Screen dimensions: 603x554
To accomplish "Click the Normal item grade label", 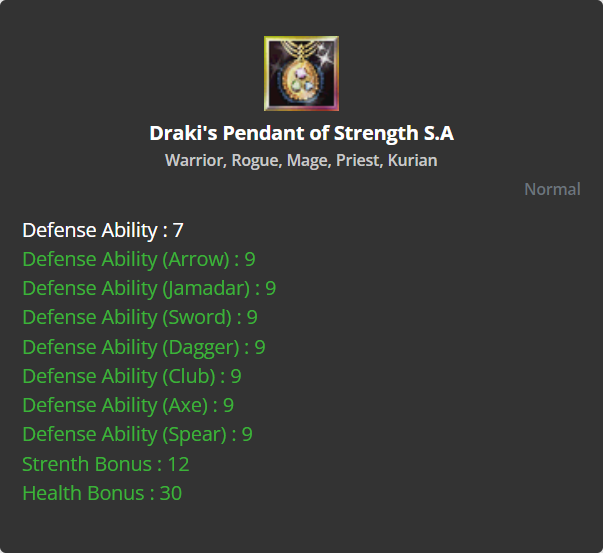I will [552, 189].
